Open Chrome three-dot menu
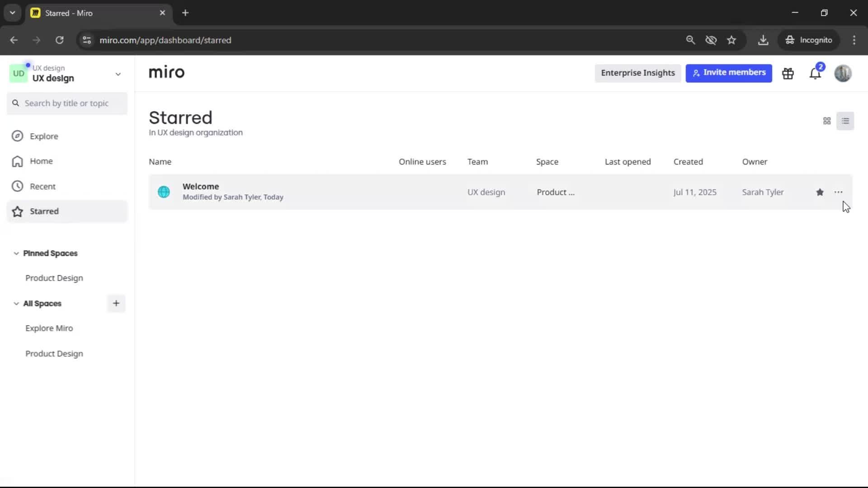This screenshot has width=868, height=488. click(x=854, y=40)
